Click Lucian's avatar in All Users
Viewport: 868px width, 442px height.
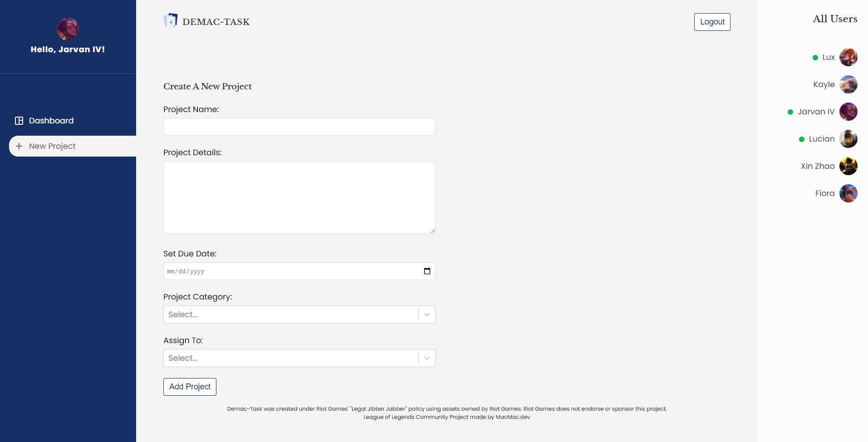(x=848, y=139)
